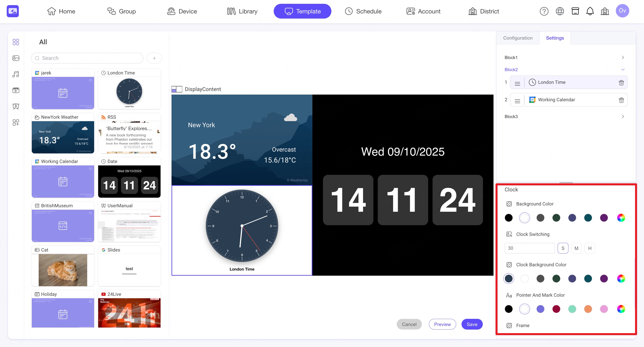The width and height of the screenshot is (644, 347).
Task: Pick purple Clock Background Color swatch
Action: [x=604, y=279]
